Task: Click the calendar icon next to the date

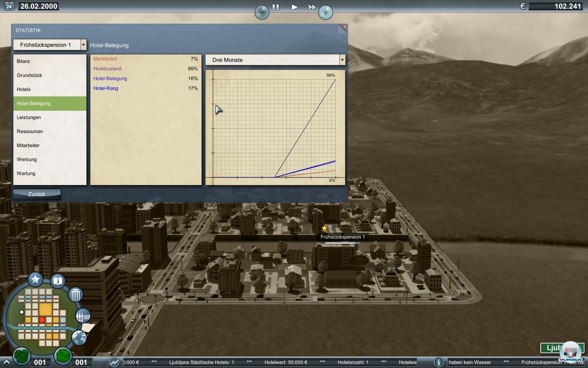Action: 9,6
